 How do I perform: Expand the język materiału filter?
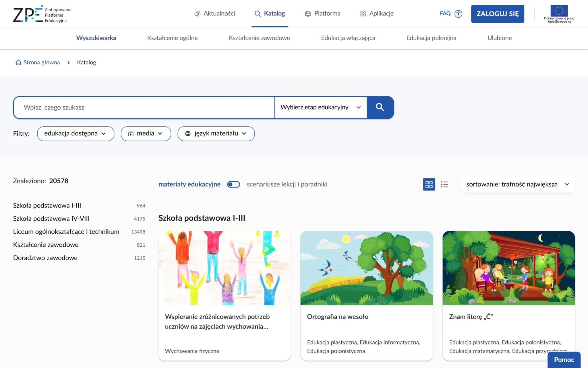(x=216, y=133)
